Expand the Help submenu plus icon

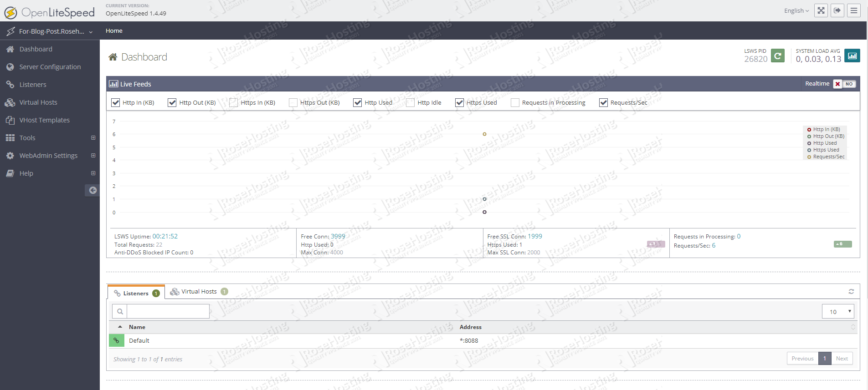coord(93,173)
